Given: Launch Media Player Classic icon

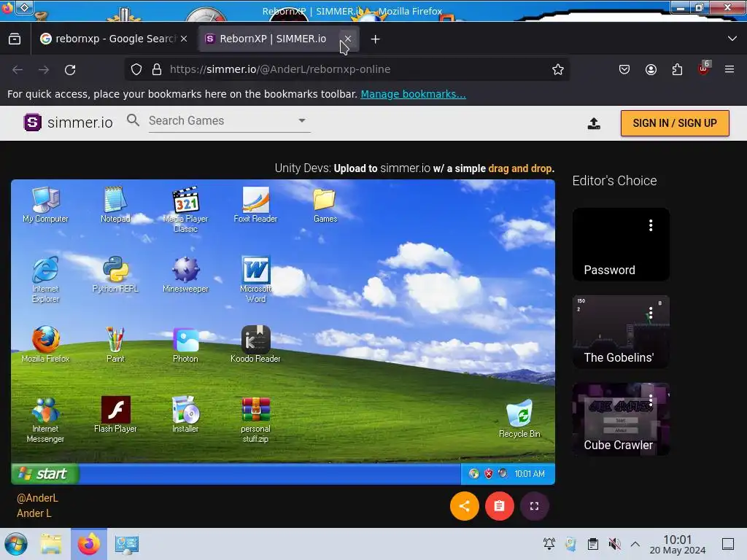Looking at the screenshot, I should point(185,209).
